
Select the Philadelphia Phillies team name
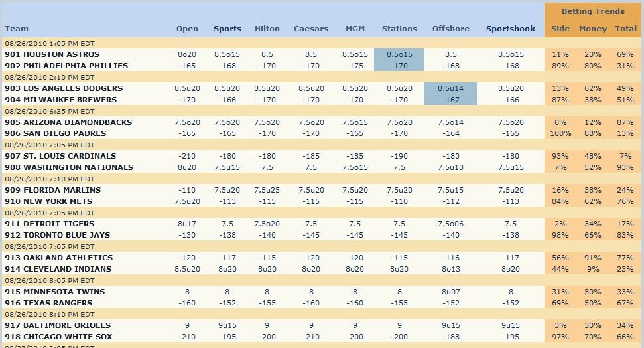point(66,65)
